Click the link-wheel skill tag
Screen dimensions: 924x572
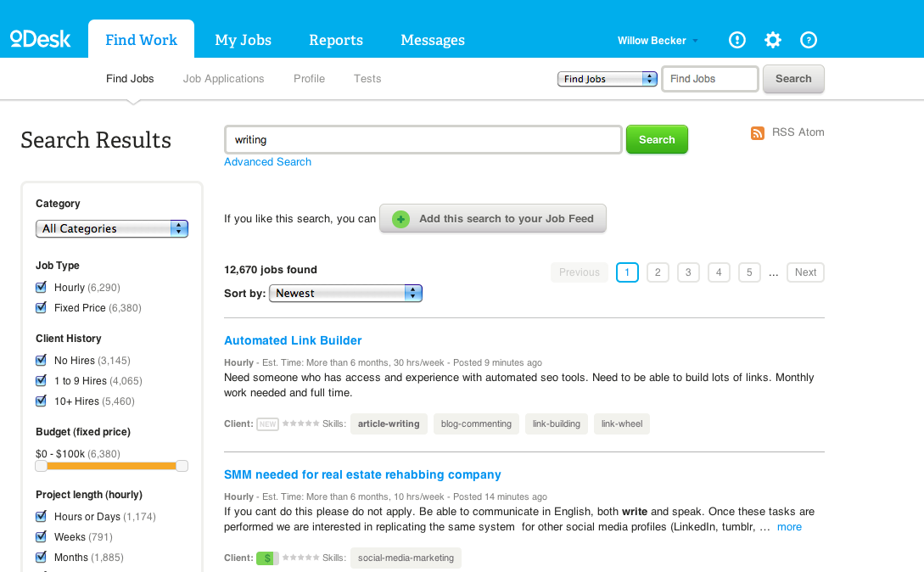point(622,424)
